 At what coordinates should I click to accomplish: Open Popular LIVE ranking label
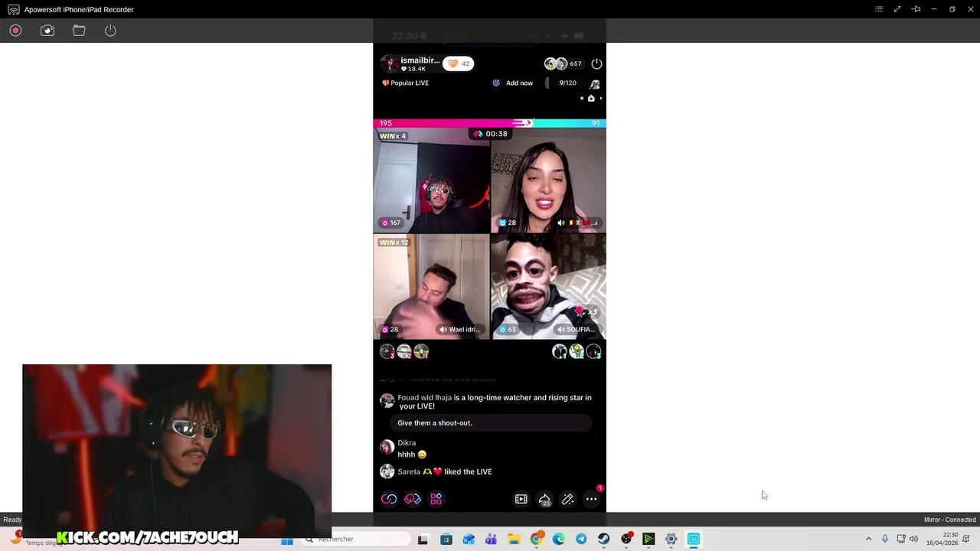point(405,83)
